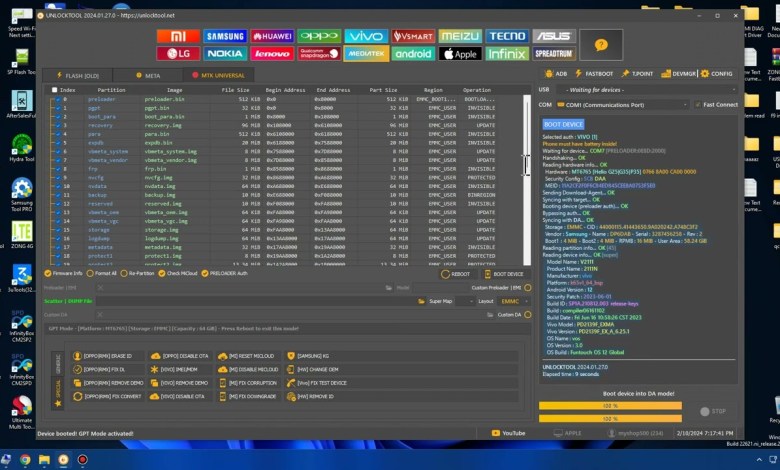780x470 pixels.
Task: Click the yellow help question mark icon
Action: click(601, 45)
